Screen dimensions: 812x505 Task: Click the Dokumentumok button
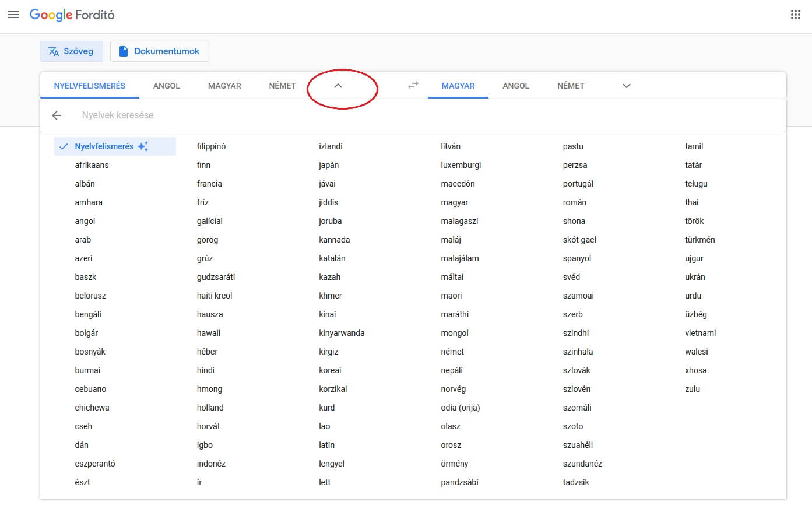click(160, 51)
